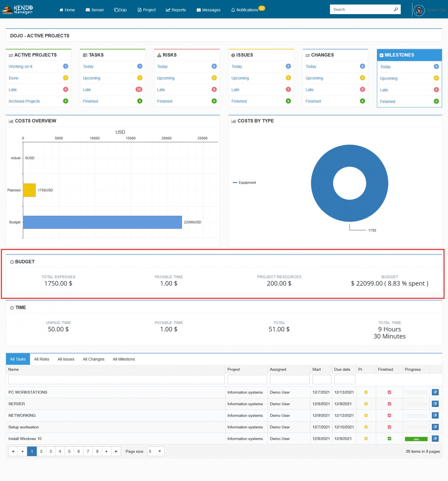Open the Archived Projects link
Screen dimensions: 448x481
(x=24, y=101)
